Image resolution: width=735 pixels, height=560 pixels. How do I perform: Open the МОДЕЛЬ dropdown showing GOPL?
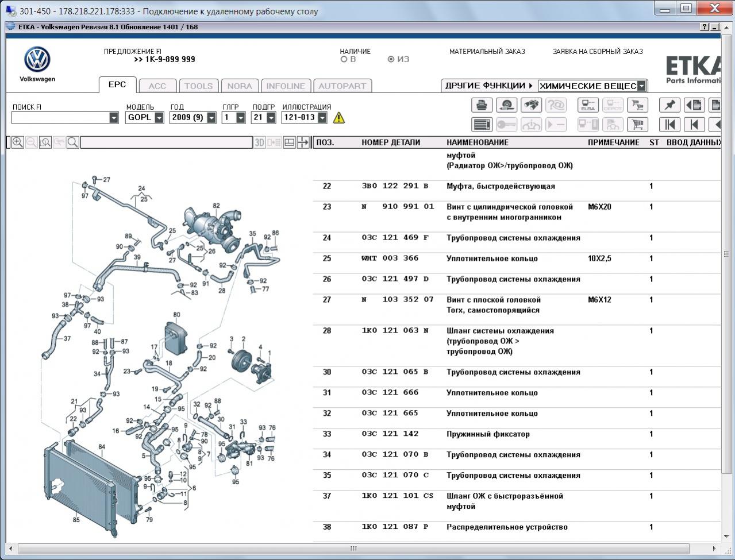tap(159, 118)
